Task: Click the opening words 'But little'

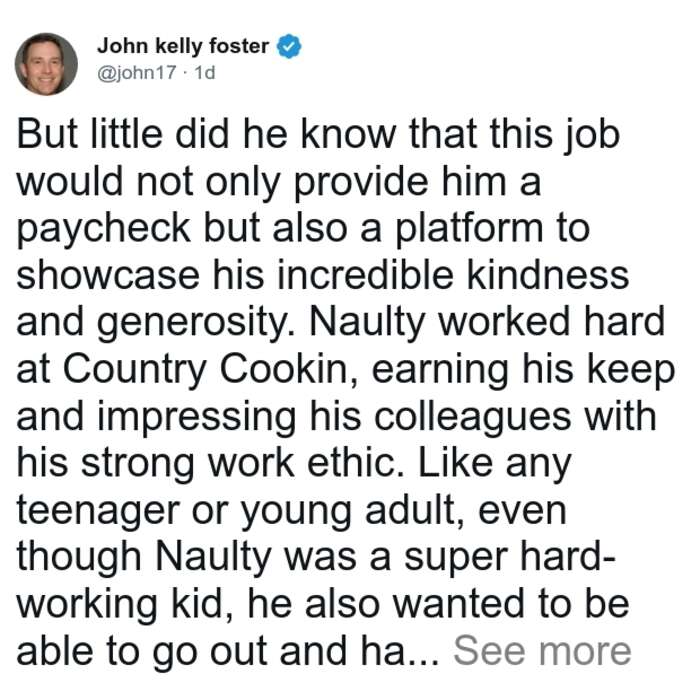Action: (x=90, y=134)
